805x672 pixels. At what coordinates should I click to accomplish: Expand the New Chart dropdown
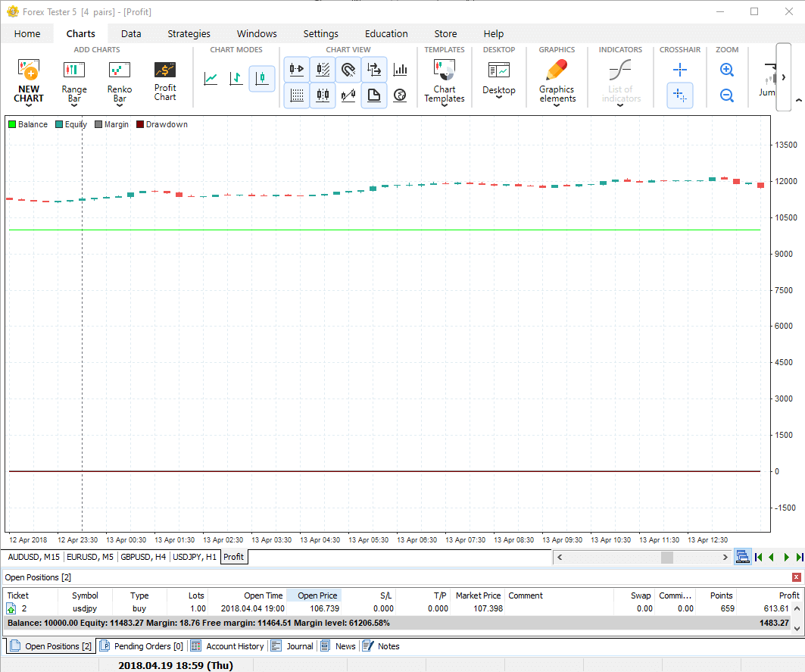(x=29, y=106)
